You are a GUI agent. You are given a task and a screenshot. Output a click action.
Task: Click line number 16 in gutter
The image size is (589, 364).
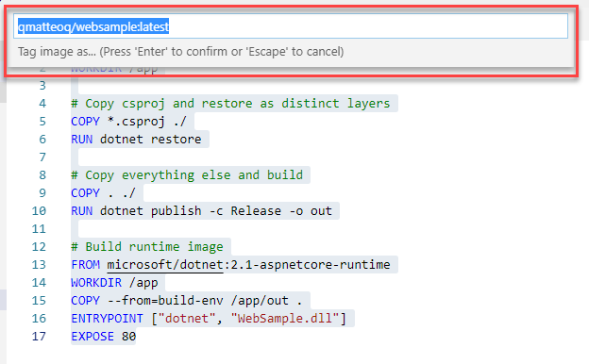[39, 318]
